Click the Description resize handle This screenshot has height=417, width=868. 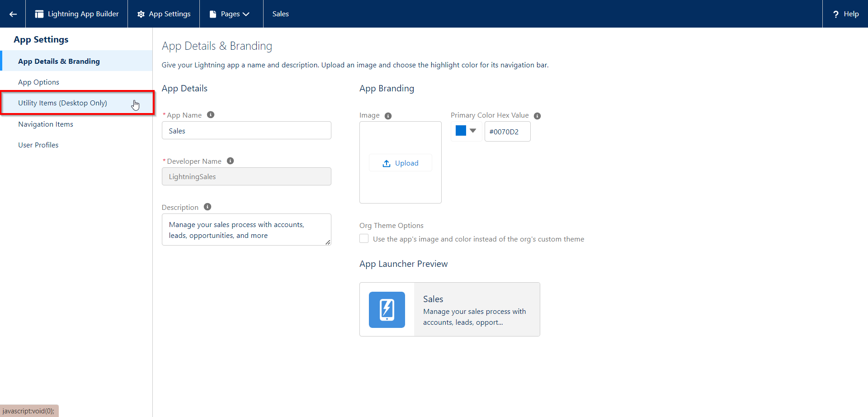point(328,242)
